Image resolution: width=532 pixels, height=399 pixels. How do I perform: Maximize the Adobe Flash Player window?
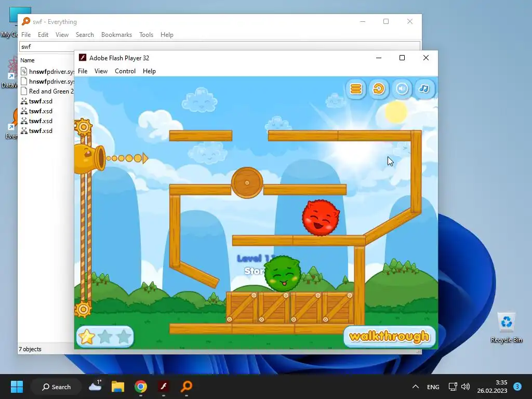coord(402,58)
